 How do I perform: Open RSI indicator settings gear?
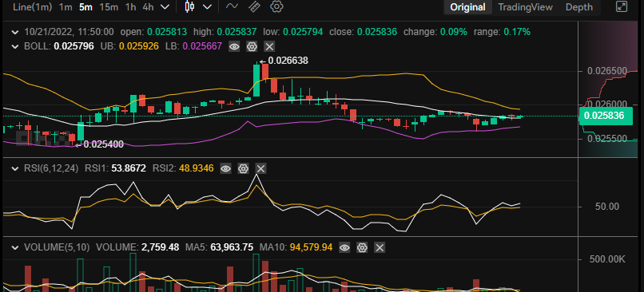click(x=244, y=168)
